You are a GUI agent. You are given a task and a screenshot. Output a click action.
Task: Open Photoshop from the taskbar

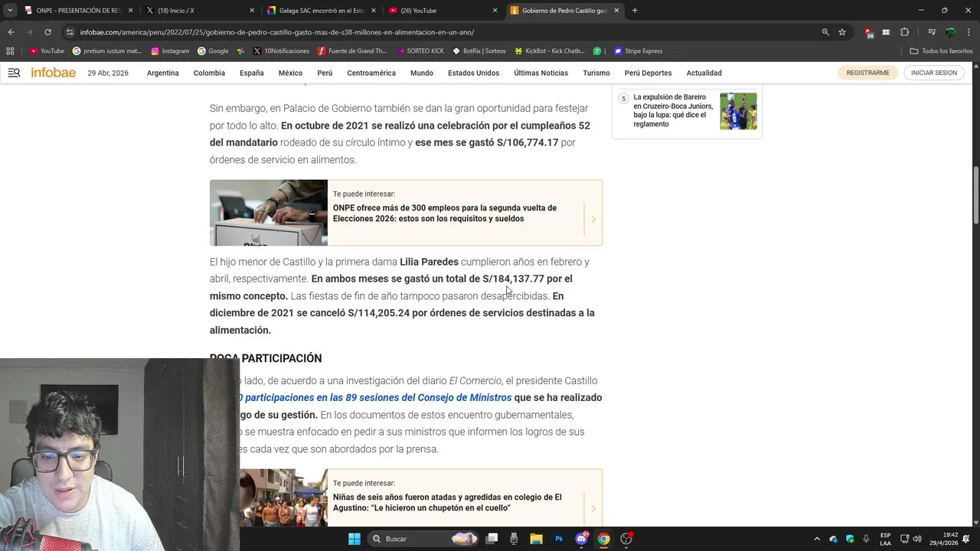[x=559, y=539]
